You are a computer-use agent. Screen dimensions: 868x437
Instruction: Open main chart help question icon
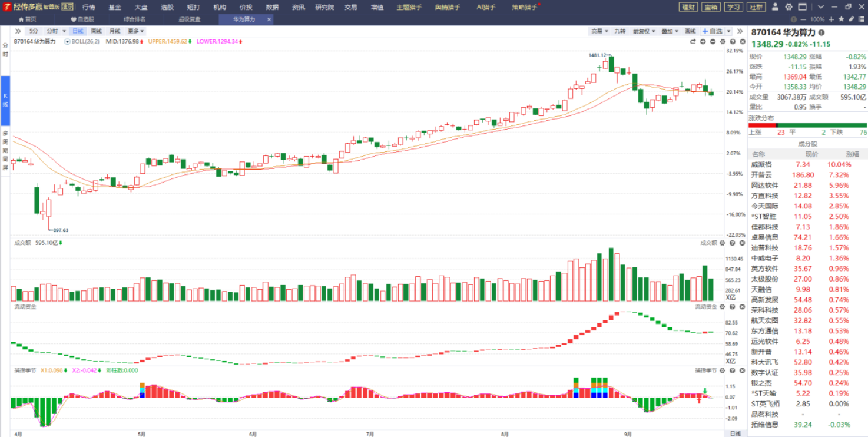[733, 42]
